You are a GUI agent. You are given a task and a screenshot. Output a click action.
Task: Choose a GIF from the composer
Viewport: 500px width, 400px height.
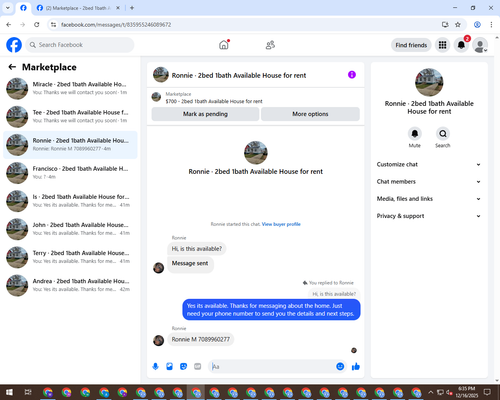(x=198, y=367)
